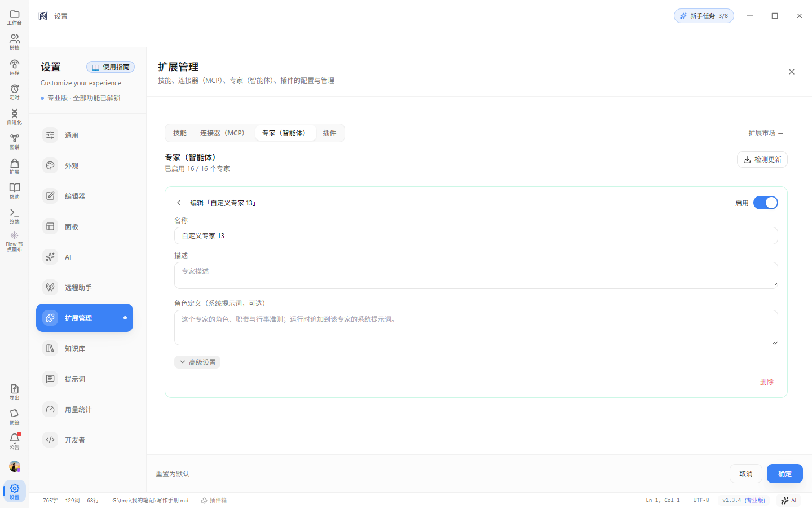Screen dimensions: 812x508
Task: Click the 角色定义 system prompt text area
Action: pos(476,327)
